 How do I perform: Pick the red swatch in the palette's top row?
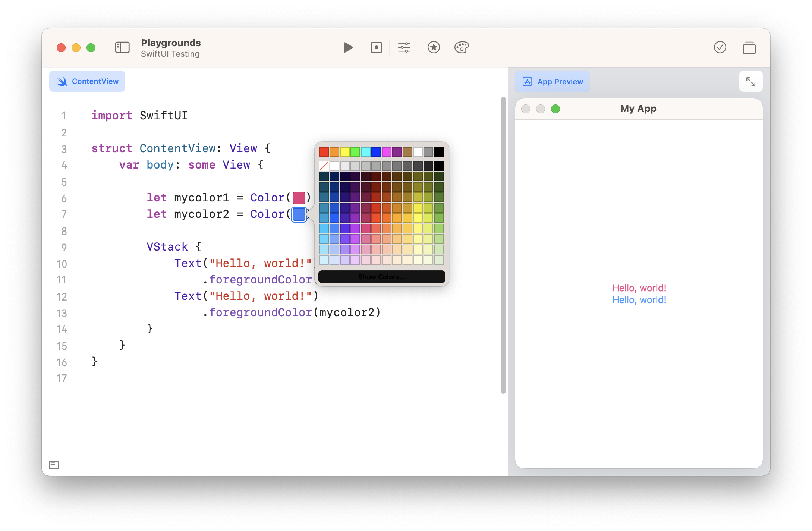324,152
